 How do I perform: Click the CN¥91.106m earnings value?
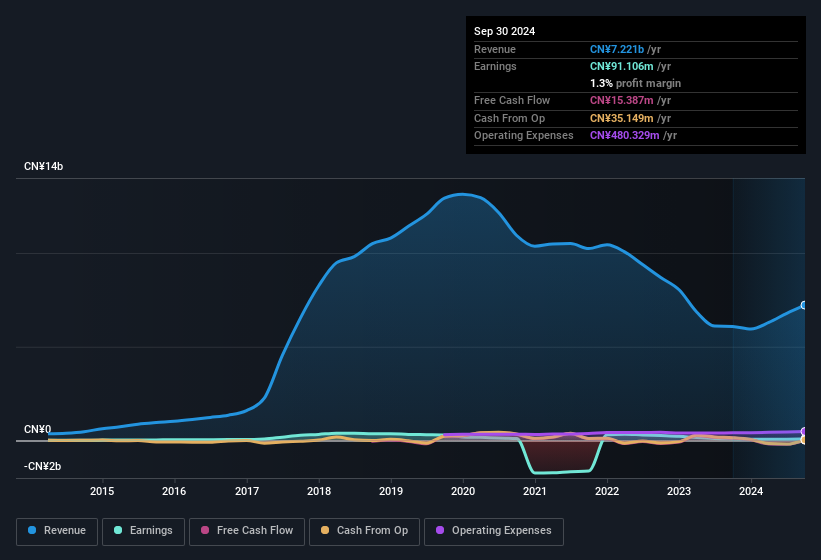click(622, 66)
